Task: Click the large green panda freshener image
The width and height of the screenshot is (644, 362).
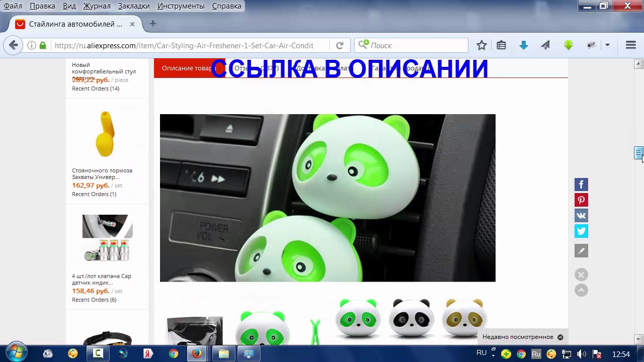Action: coord(328,198)
